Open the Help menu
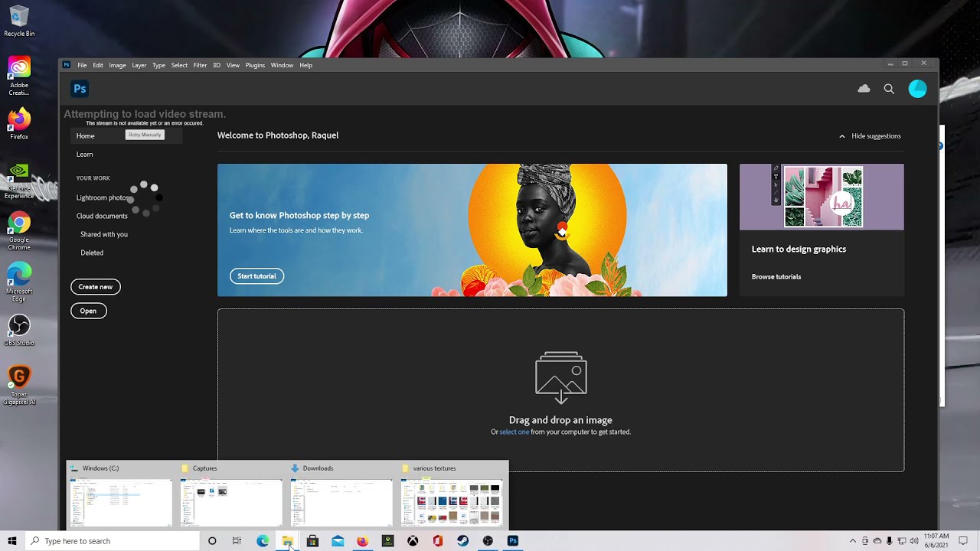 coord(305,65)
